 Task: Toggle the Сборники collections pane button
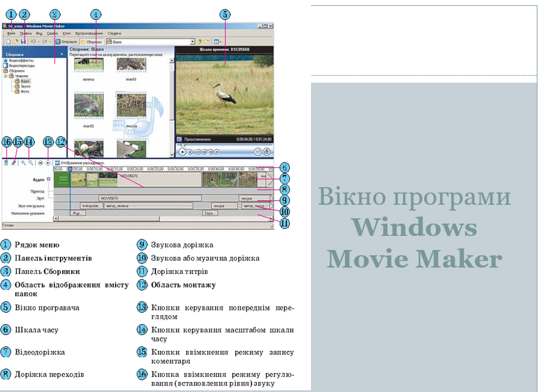[92, 42]
